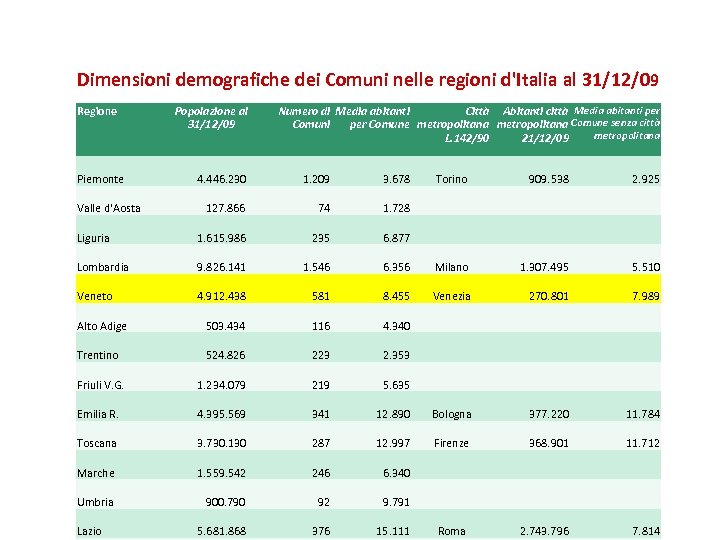720x540 pixels.
Task: Click Veneto average value 8.455
Action: [396, 296]
